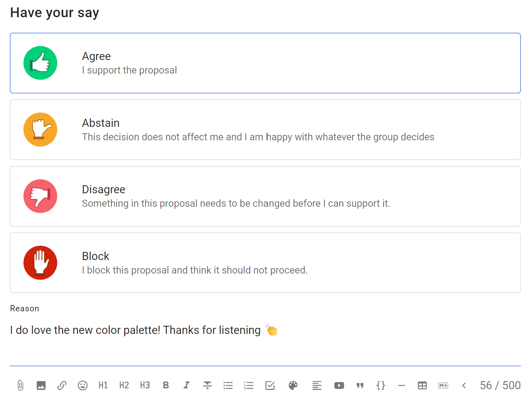Image resolution: width=532 pixels, height=400 pixels.
Task: Insert an image from the toolbar
Action: (x=41, y=385)
